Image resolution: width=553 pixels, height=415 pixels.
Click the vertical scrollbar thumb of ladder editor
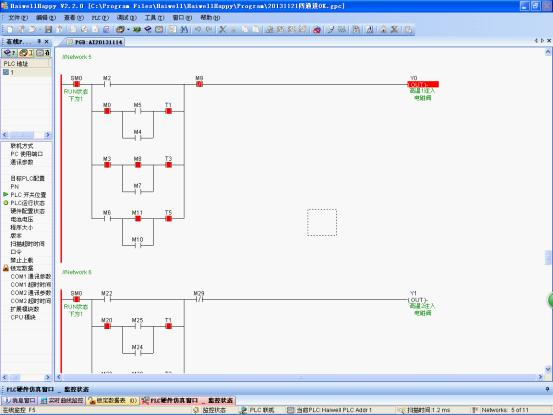tap(548, 257)
